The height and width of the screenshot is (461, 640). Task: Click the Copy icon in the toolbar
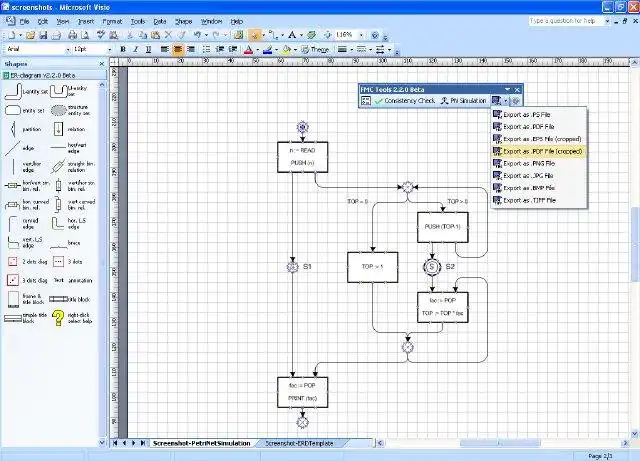click(142, 36)
